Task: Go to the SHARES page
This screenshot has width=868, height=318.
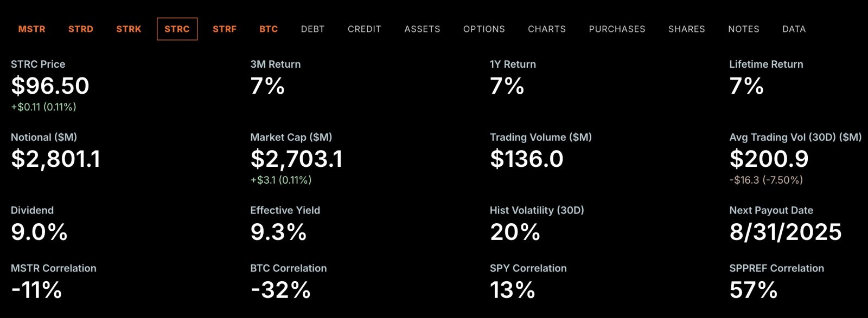Action: [686, 29]
